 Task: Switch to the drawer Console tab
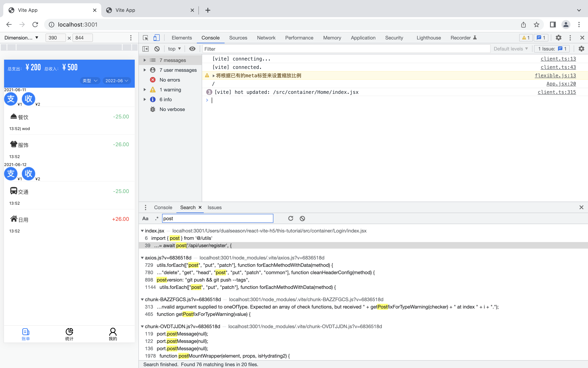163,207
